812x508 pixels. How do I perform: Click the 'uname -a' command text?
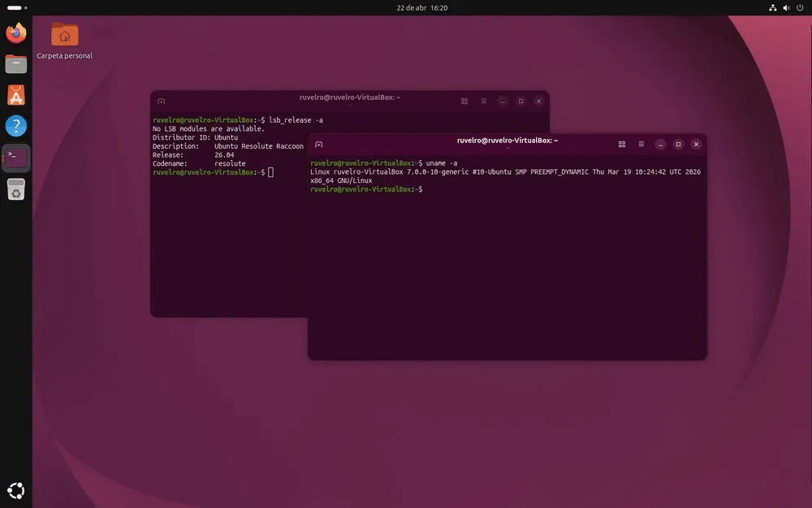(442, 163)
